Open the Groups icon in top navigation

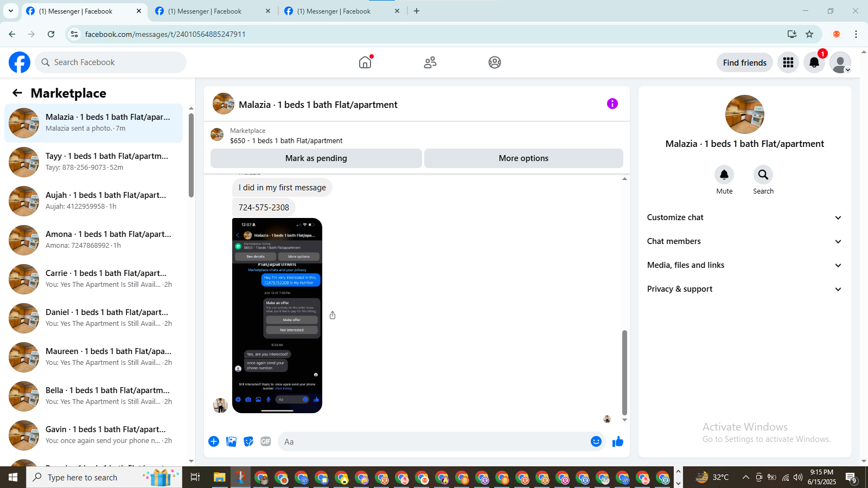point(495,62)
